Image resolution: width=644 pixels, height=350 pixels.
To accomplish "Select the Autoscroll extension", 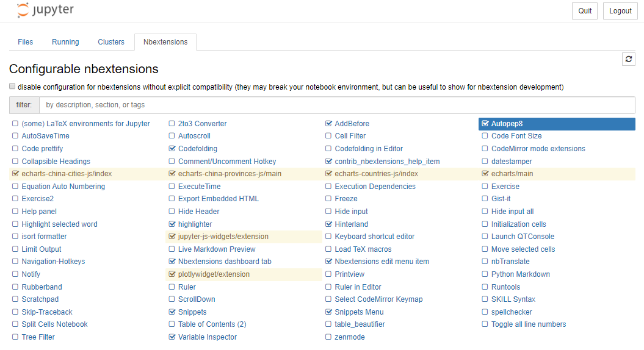I will pyautogui.click(x=194, y=136).
